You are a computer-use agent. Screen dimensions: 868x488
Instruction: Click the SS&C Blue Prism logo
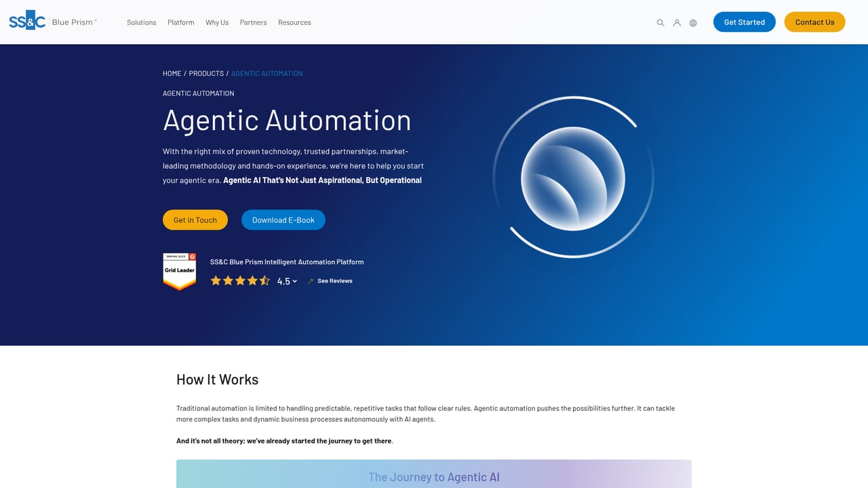53,22
